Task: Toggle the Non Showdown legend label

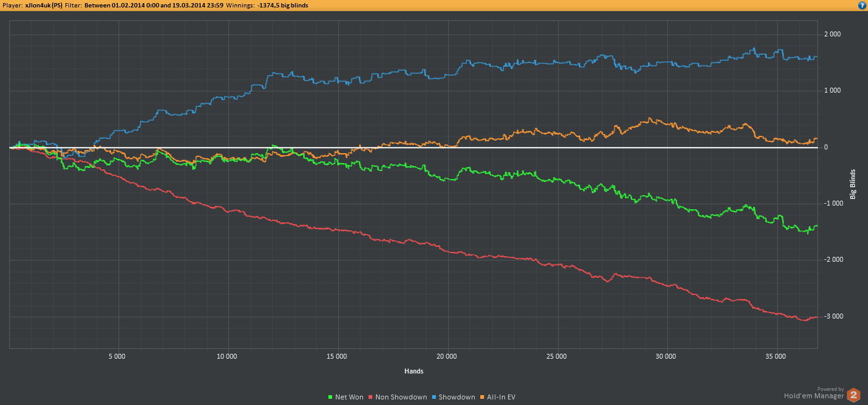Action: [401, 397]
